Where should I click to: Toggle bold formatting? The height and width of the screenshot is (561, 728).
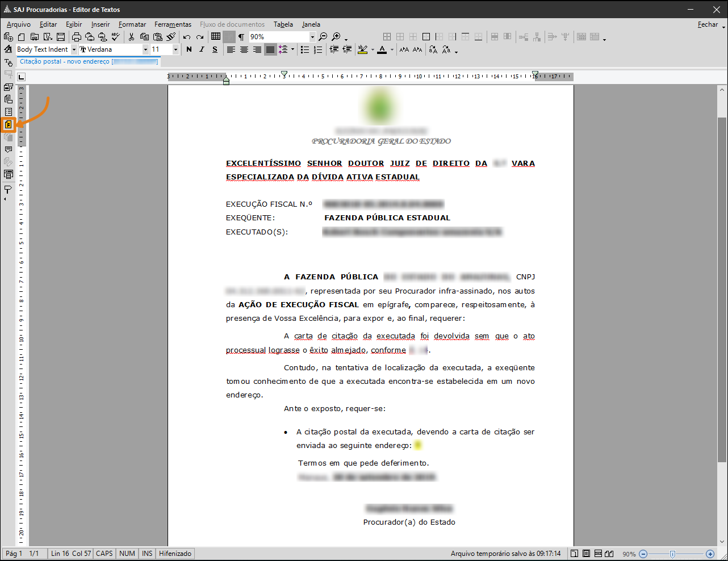click(x=189, y=49)
